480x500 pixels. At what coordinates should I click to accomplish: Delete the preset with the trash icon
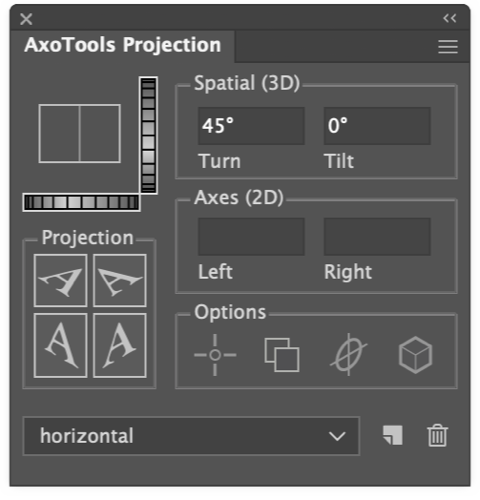[437, 435]
